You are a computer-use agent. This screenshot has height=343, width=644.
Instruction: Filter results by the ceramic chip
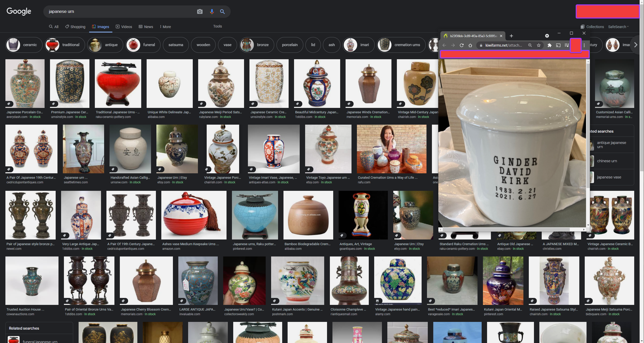24,45
